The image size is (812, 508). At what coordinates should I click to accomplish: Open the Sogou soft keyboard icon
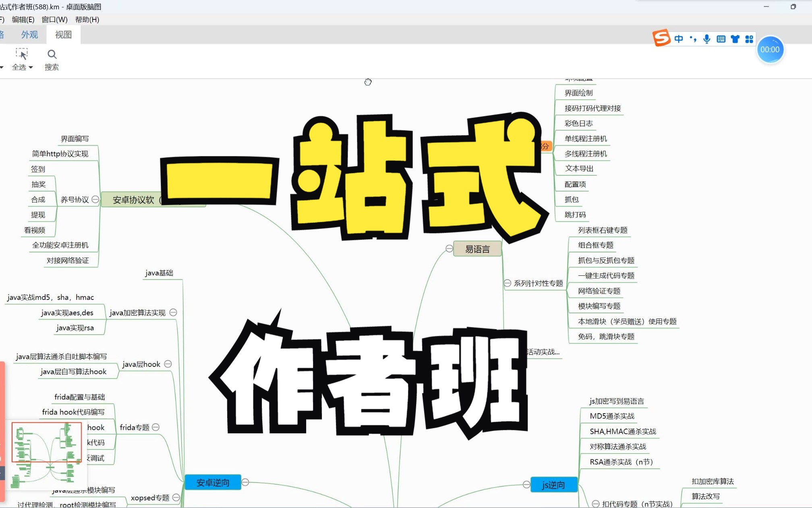point(721,39)
